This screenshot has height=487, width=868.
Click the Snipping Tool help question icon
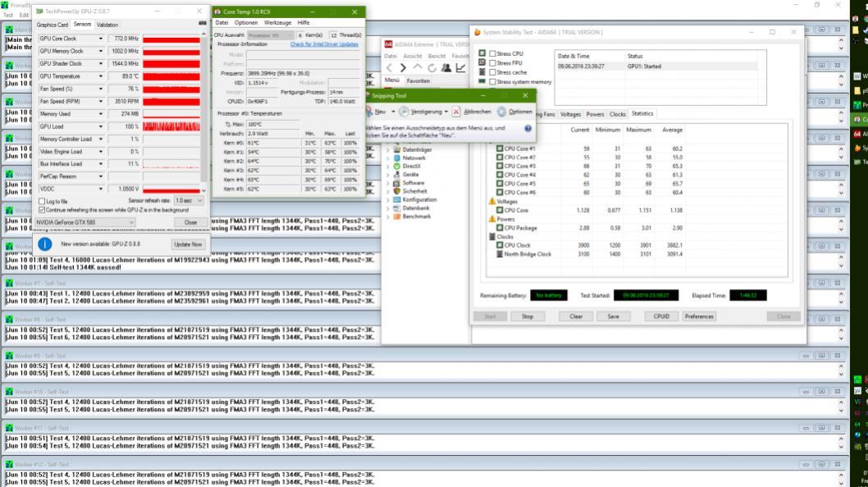click(x=528, y=129)
